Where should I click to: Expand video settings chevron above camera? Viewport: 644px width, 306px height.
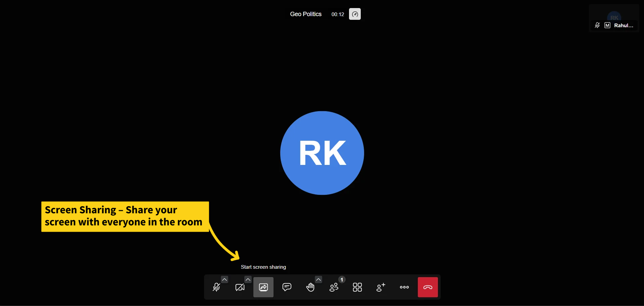[248, 279]
